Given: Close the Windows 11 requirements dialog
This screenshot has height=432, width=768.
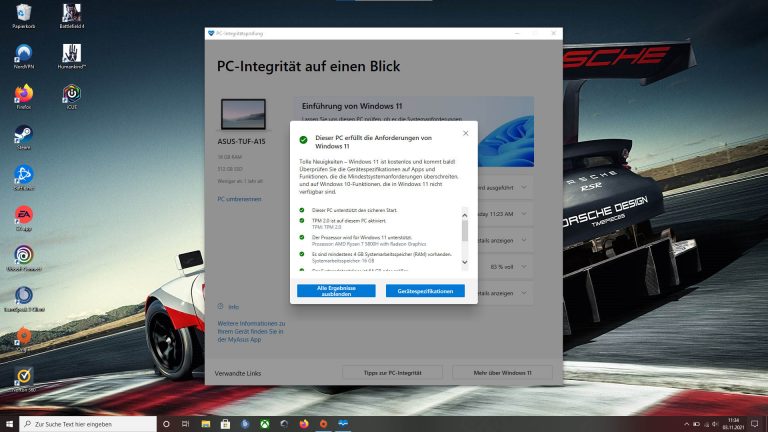Looking at the screenshot, I should tap(465, 133).
